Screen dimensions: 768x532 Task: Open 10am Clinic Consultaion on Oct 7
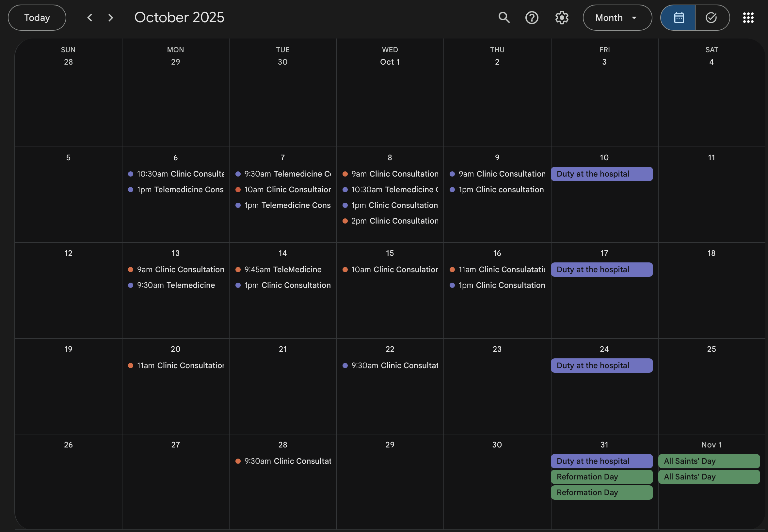click(283, 190)
